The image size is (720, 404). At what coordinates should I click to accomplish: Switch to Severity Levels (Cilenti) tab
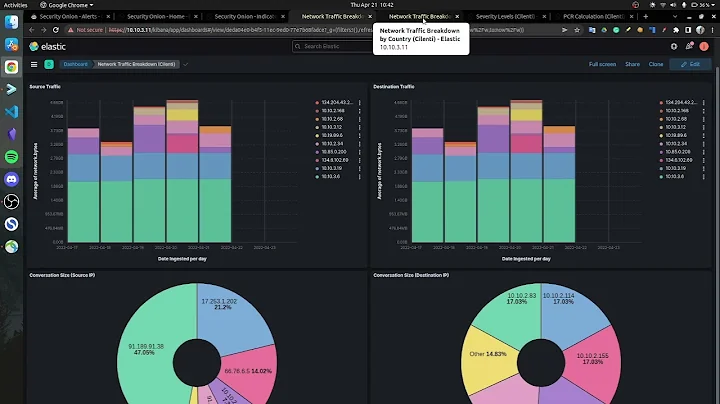[505, 16]
